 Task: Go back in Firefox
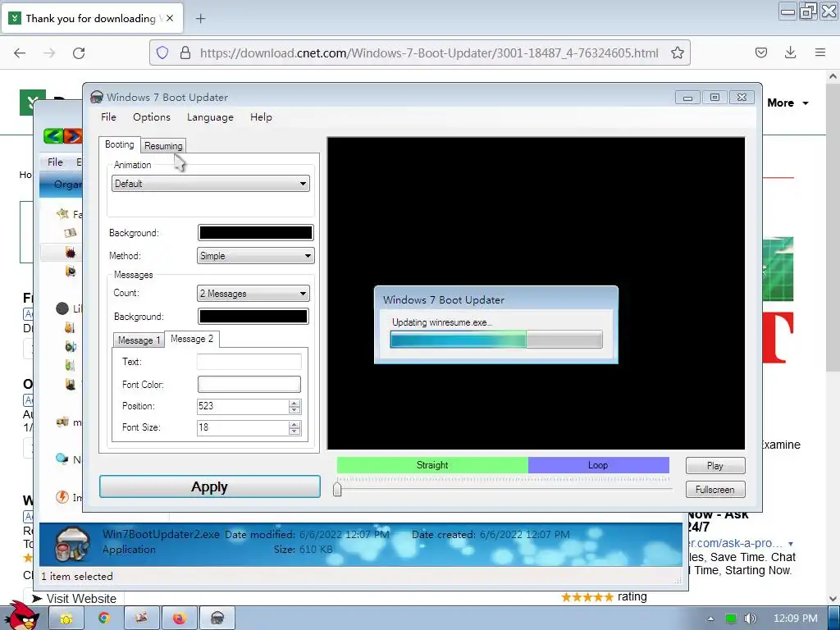20,52
